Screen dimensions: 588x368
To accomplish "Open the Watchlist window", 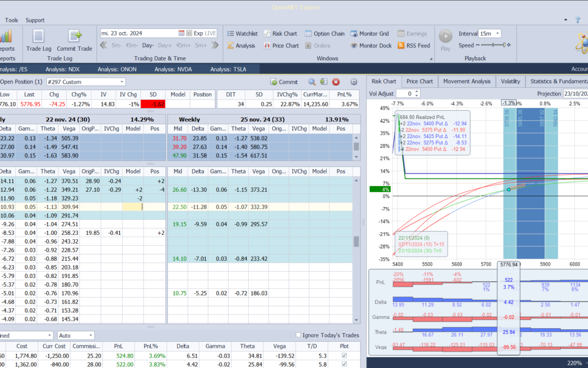I will click(242, 33).
